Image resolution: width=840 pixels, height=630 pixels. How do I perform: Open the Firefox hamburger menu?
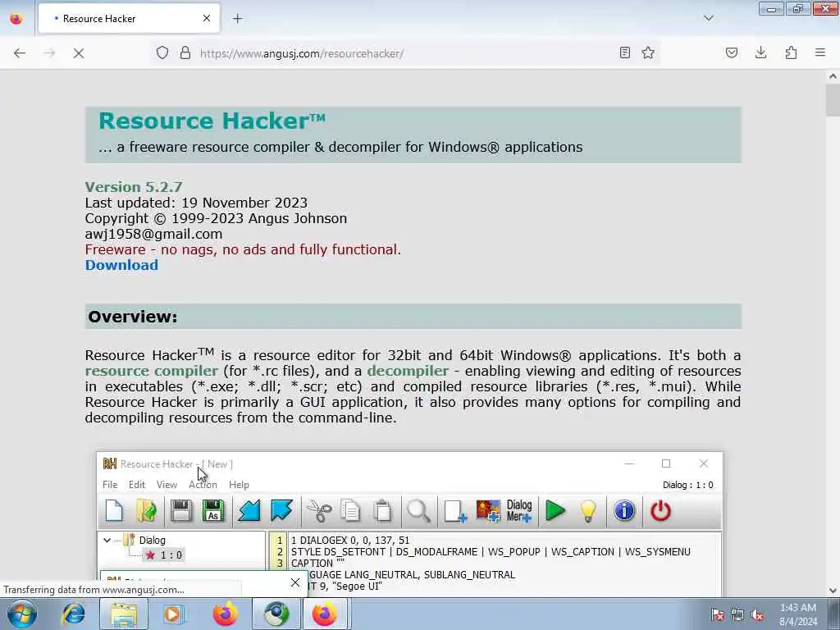(820, 52)
